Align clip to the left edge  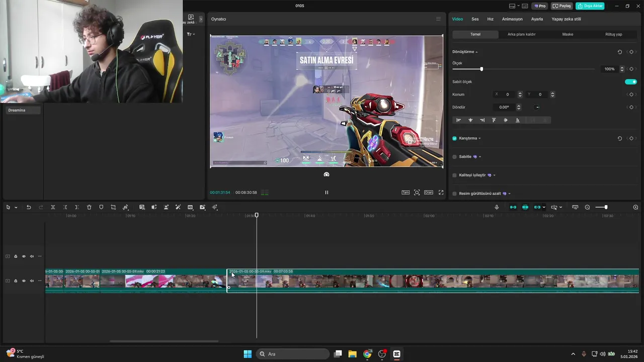458,120
